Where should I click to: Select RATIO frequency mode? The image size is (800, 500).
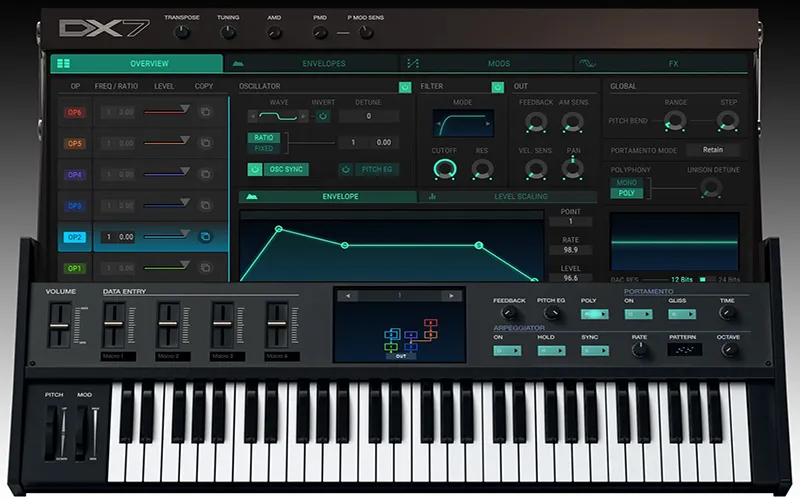pyautogui.click(x=263, y=138)
